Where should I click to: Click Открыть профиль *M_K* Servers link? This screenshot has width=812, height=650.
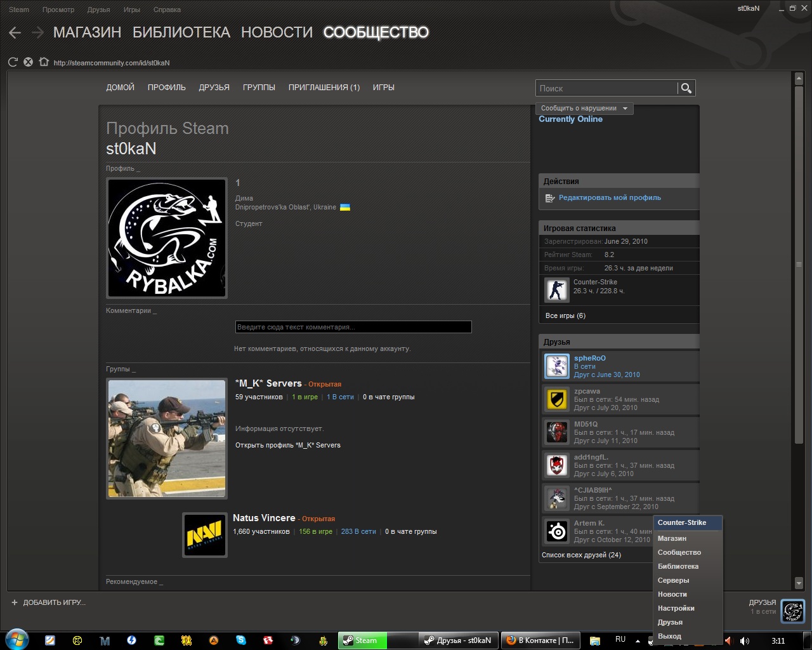click(x=288, y=445)
